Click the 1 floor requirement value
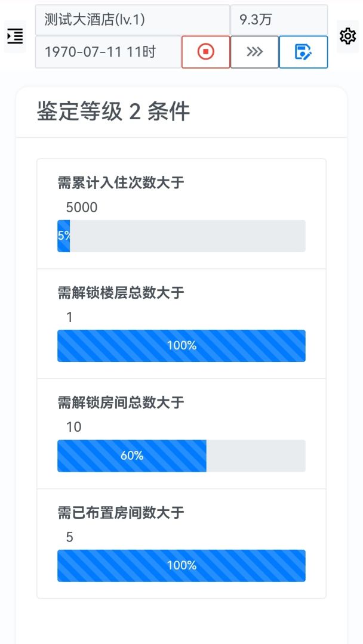 coord(70,317)
